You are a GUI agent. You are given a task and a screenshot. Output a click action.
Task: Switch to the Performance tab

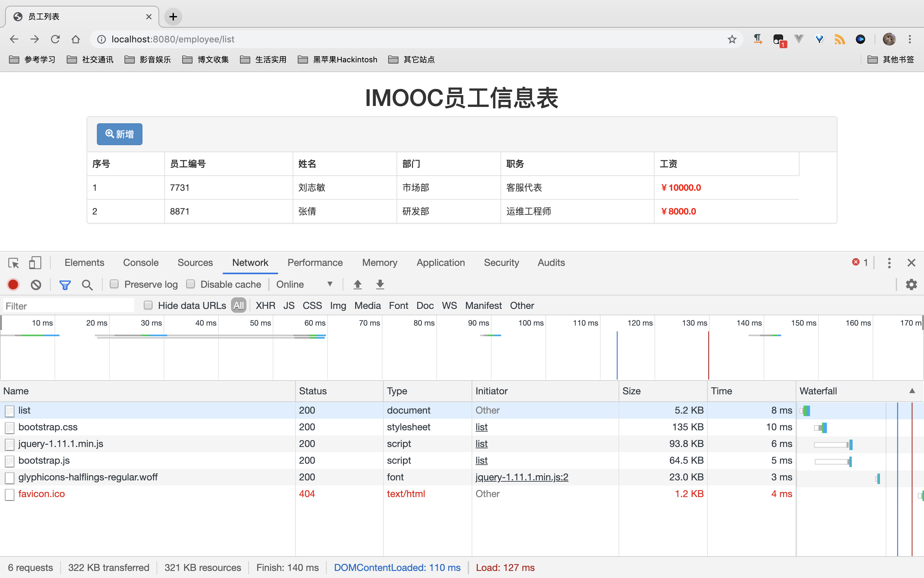coord(315,263)
